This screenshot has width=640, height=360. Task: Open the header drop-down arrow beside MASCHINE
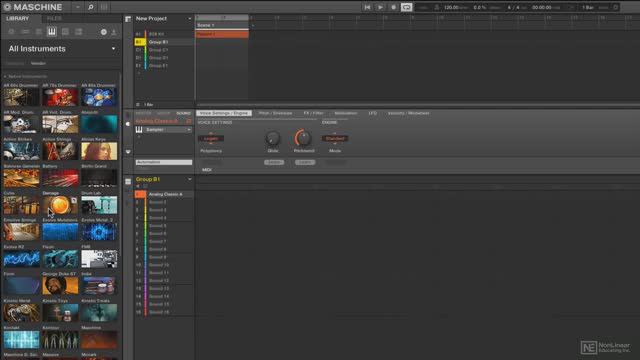coord(78,7)
